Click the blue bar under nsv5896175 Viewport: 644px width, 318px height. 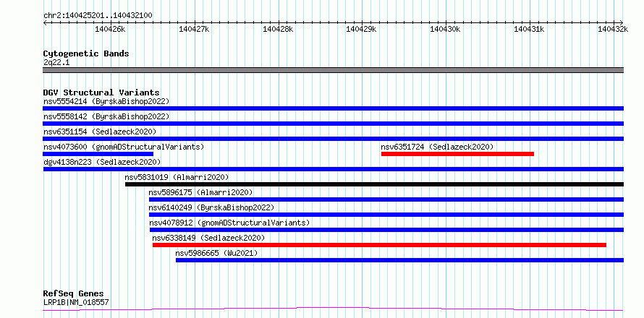pyautogui.click(x=386, y=199)
